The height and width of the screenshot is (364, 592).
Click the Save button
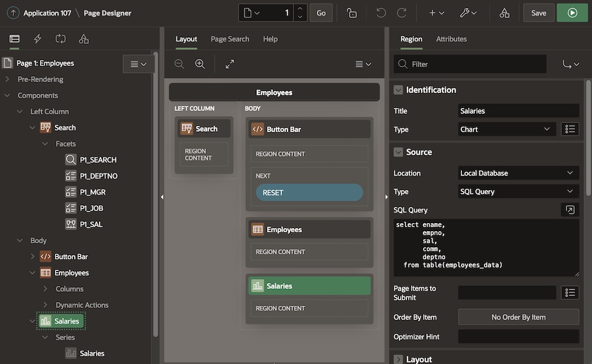(538, 13)
